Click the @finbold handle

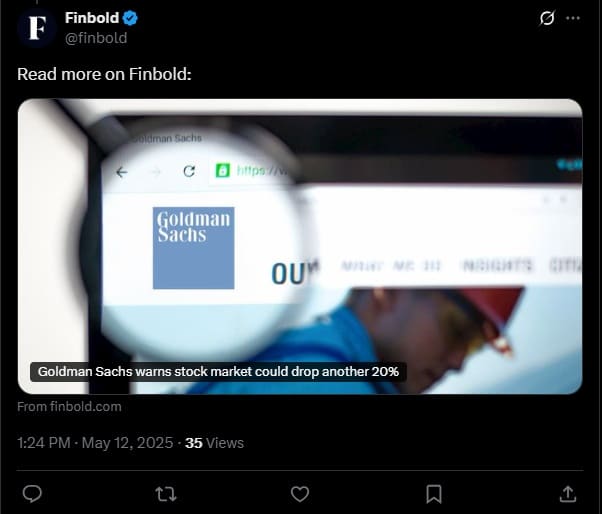[96, 38]
